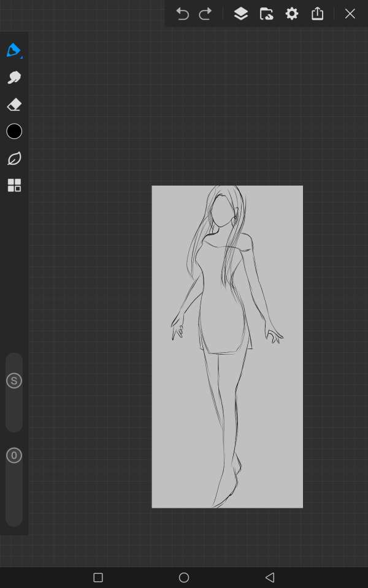Image resolution: width=368 pixels, height=588 pixels.
Task: Tap the Android recent apps square
Action: click(x=98, y=578)
